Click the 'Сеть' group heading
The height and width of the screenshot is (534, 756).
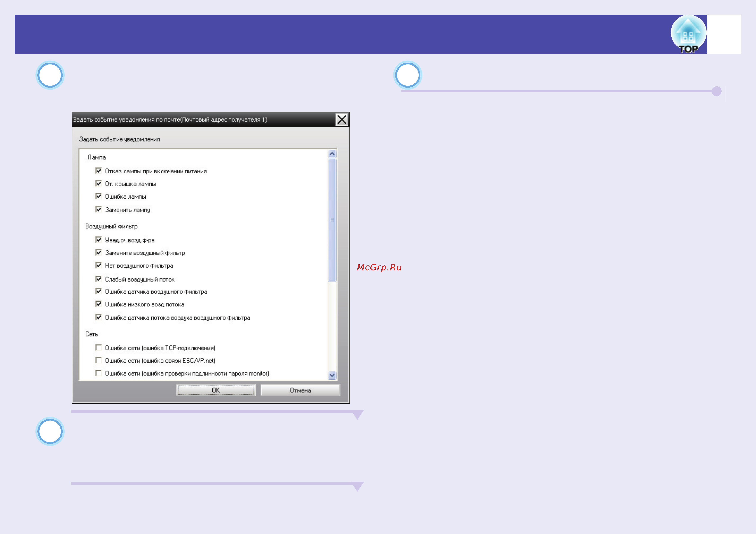point(92,334)
